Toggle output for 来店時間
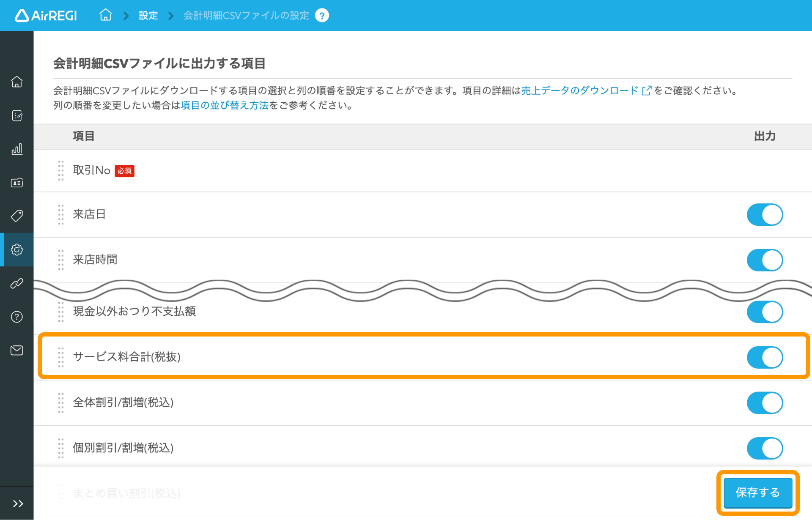The height and width of the screenshot is (520, 812). (x=765, y=260)
